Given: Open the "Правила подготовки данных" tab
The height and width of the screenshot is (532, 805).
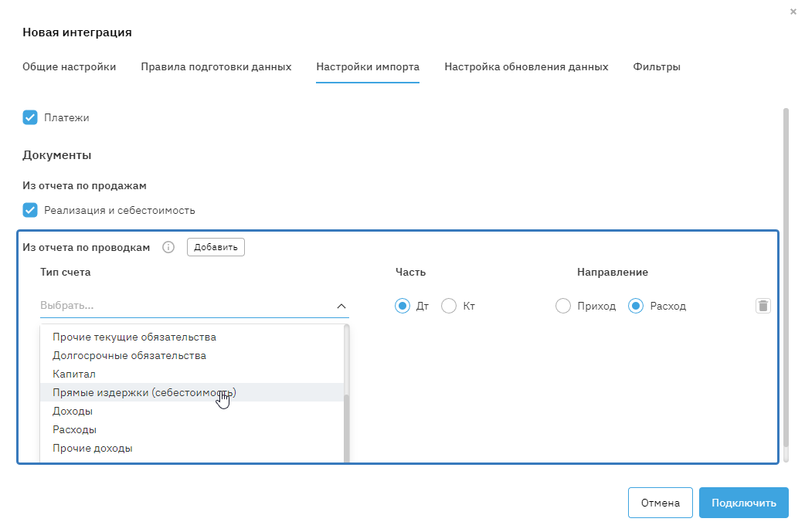Looking at the screenshot, I should tap(216, 66).
